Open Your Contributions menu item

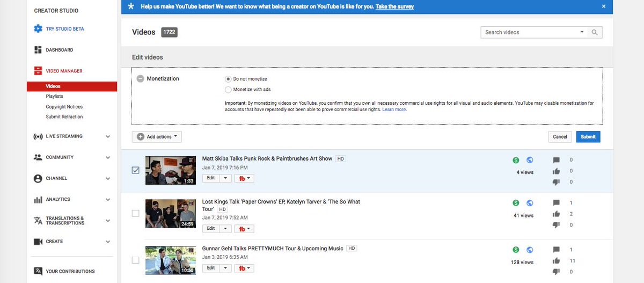[70, 271]
